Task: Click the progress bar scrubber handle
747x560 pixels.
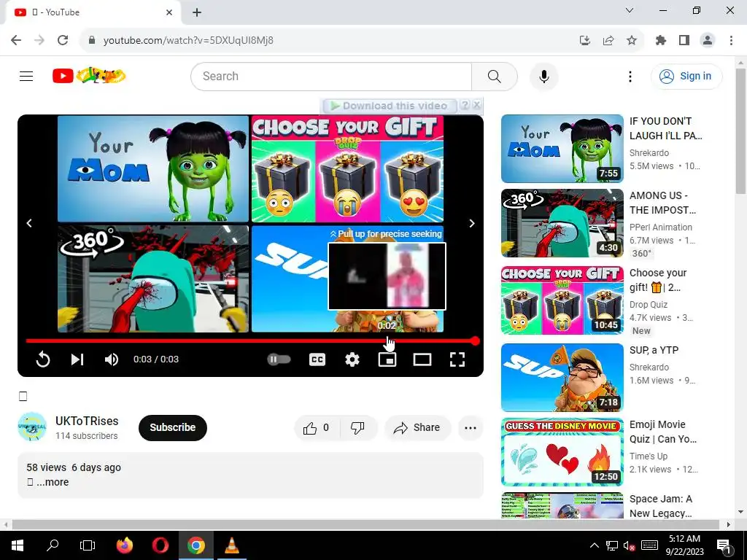Action: (x=475, y=341)
